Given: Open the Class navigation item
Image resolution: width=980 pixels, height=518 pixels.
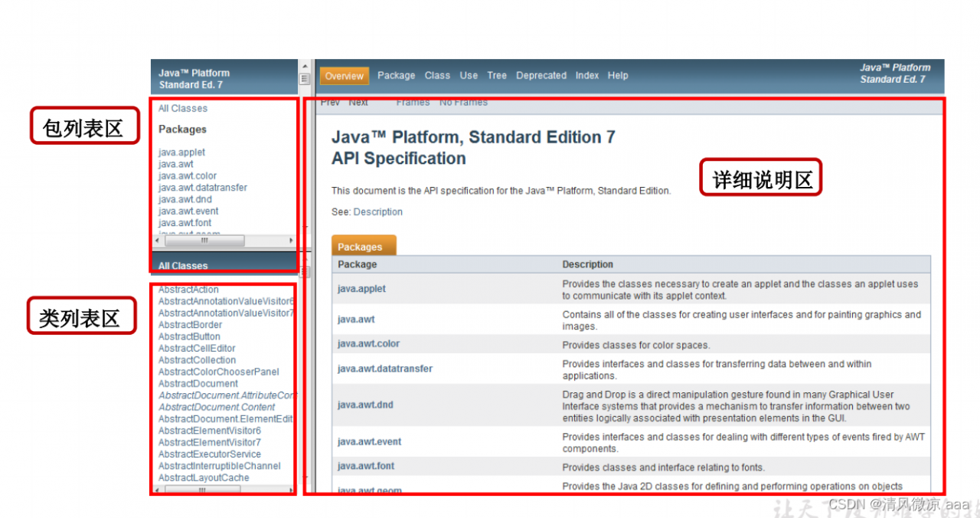Looking at the screenshot, I should click(x=437, y=76).
